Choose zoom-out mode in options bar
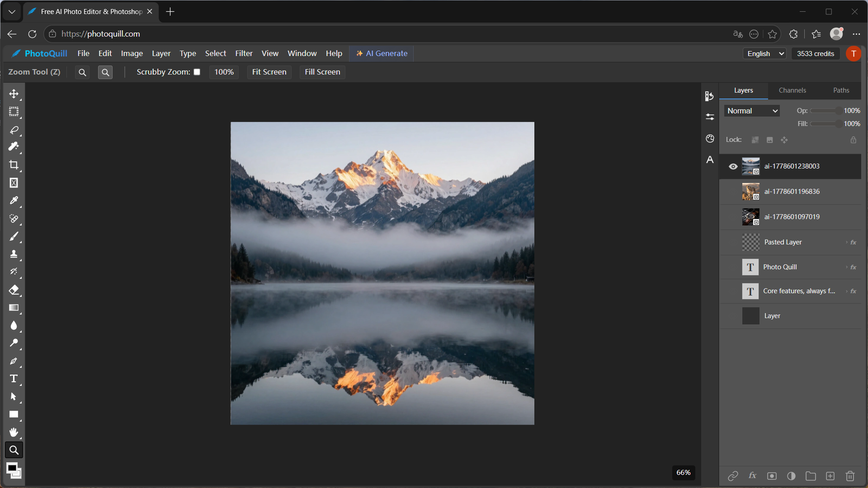 click(105, 72)
